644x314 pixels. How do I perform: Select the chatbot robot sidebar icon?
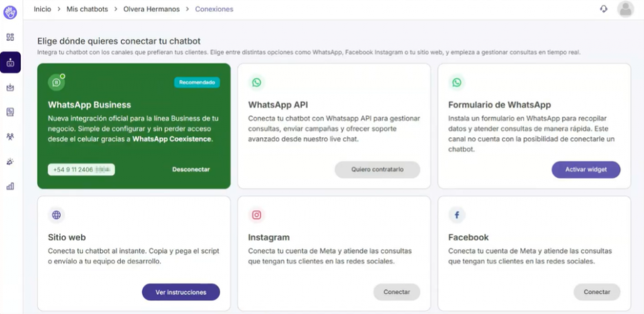coord(10,62)
